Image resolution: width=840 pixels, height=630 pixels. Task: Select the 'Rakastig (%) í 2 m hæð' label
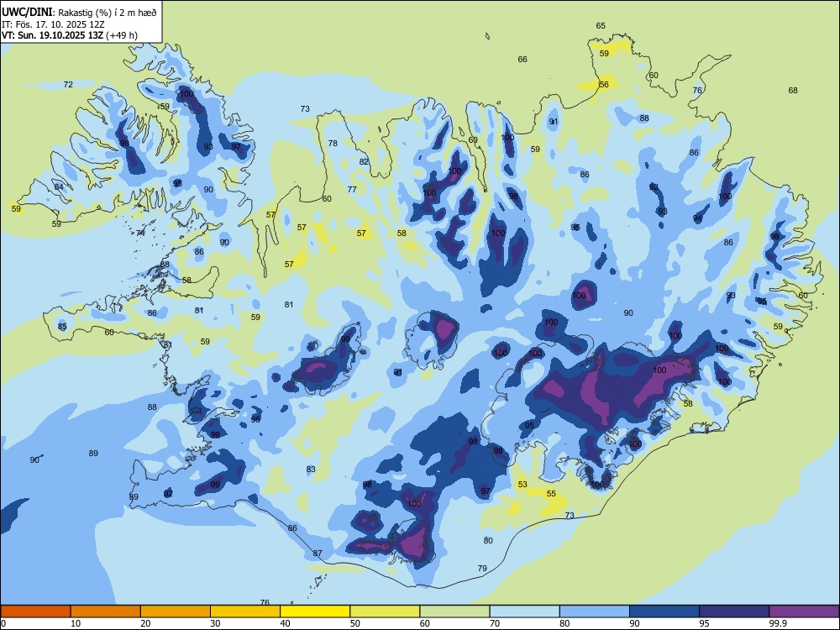click(108, 13)
